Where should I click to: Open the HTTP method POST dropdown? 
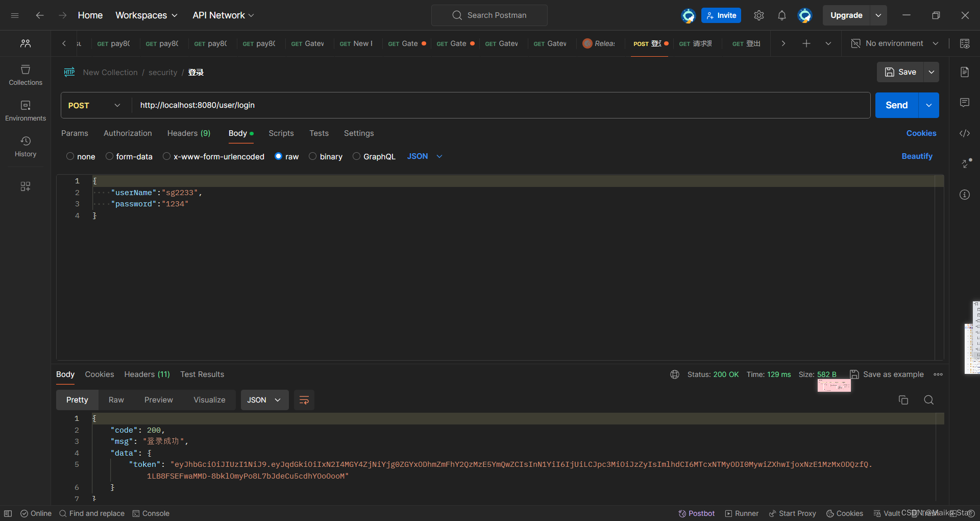point(94,105)
